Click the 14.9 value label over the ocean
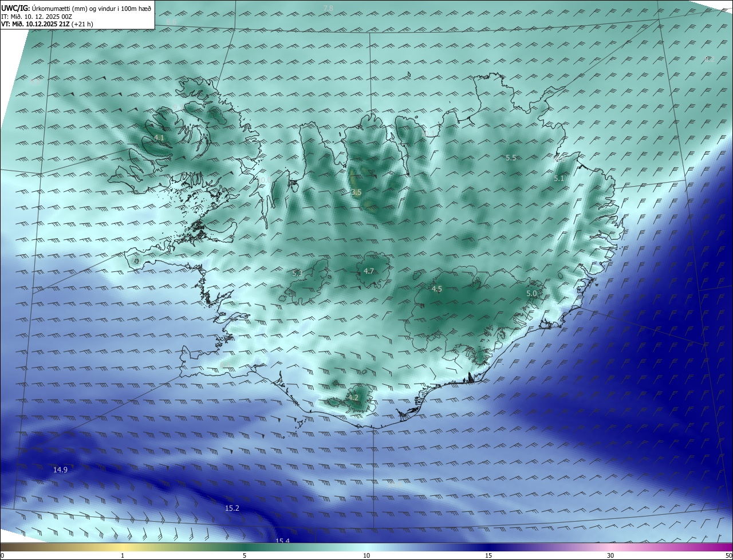Viewport: 733px width, 560px height. (x=60, y=470)
